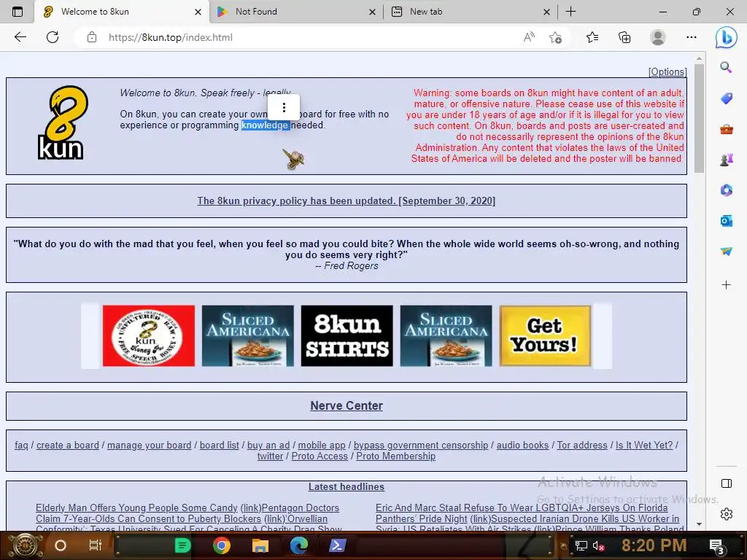Image resolution: width=747 pixels, height=560 pixels.
Task: Click the 8kun SHIRTS banner
Action: pyautogui.click(x=347, y=335)
